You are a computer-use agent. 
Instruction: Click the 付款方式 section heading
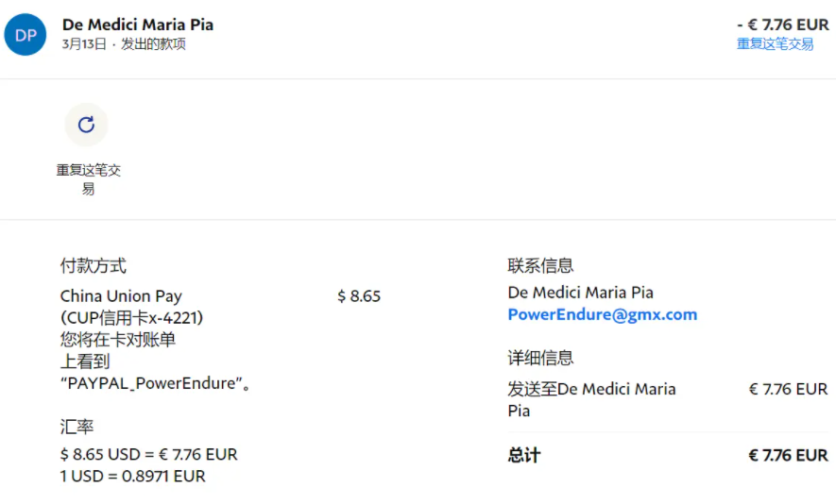click(x=93, y=266)
